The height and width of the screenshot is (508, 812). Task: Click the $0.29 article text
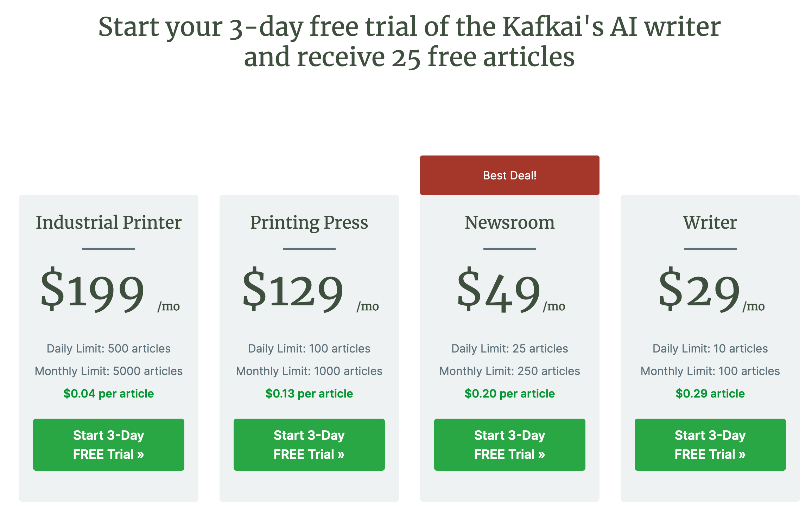point(710,393)
